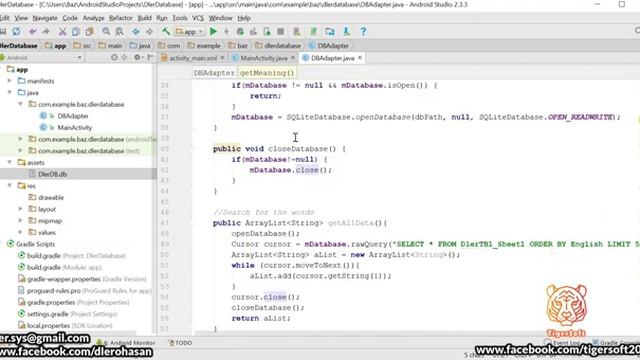Viewport: 640px width, 360px height.
Task: Click the Attach debugger to process icon
Action: 267,31
